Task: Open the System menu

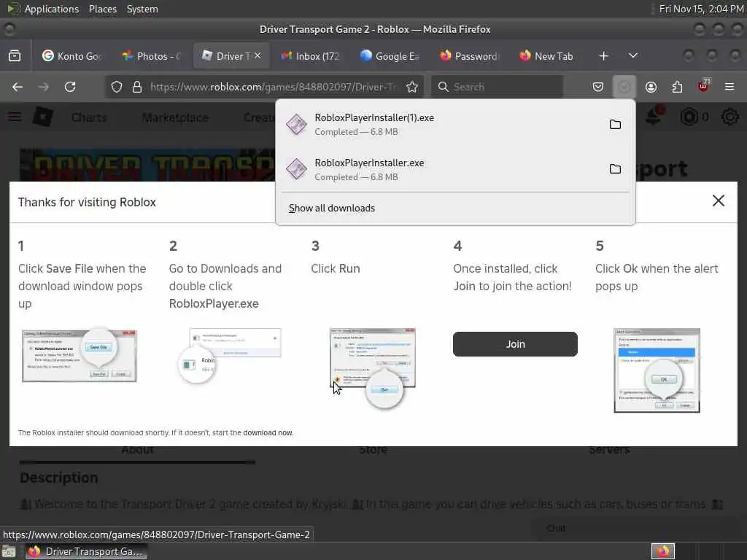Action: coord(142,9)
